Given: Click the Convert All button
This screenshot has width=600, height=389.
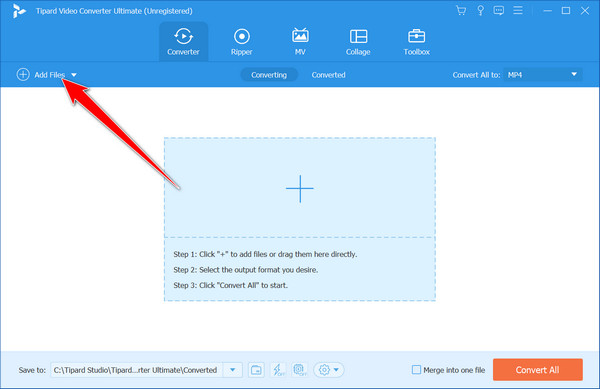Looking at the screenshot, I should pyautogui.click(x=538, y=369).
